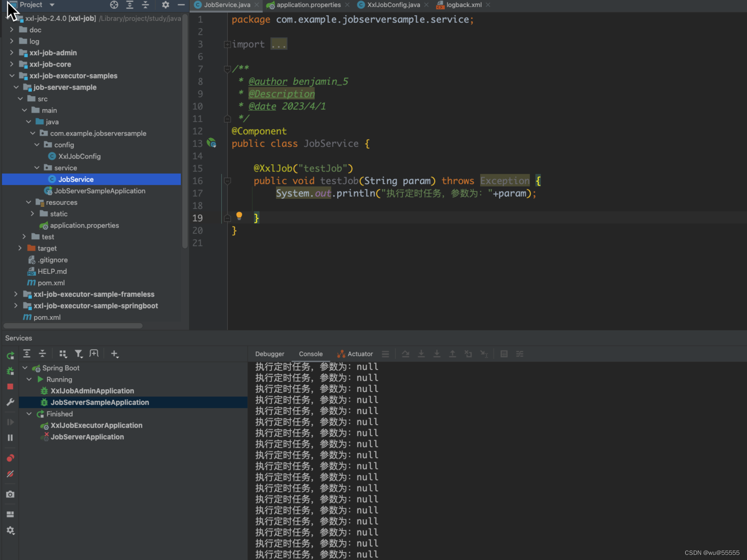Click the yellow lightbulb intention icon
Image resolution: width=747 pixels, height=560 pixels.
click(239, 216)
